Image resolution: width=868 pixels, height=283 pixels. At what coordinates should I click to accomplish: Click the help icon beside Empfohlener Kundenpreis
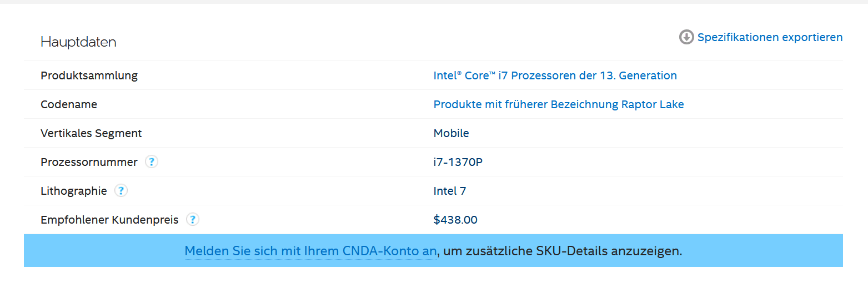click(x=193, y=220)
